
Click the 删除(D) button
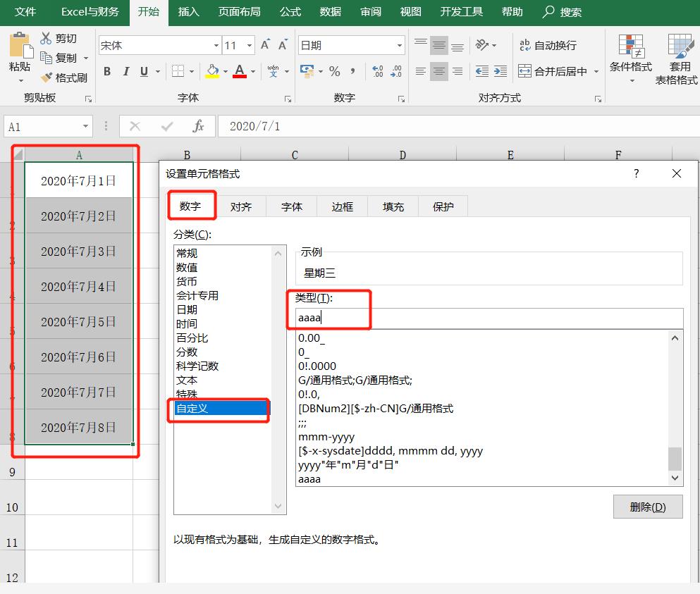coord(647,507)
